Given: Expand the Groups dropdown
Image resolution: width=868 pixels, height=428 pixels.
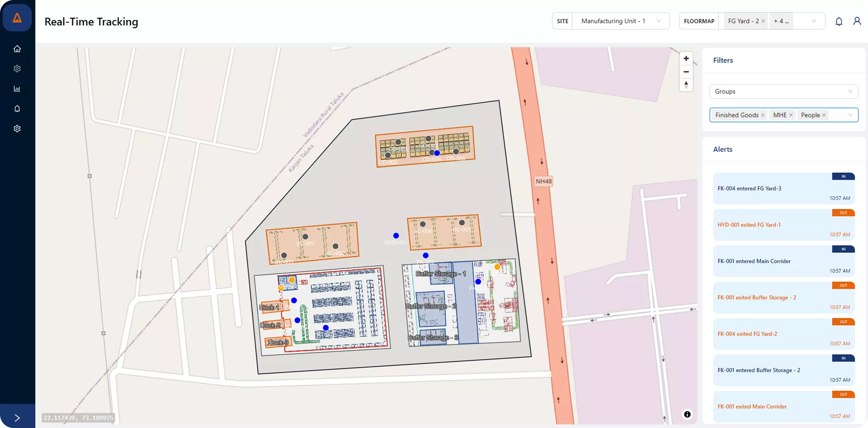Looking at the screenshot, I should pos(850,91).
